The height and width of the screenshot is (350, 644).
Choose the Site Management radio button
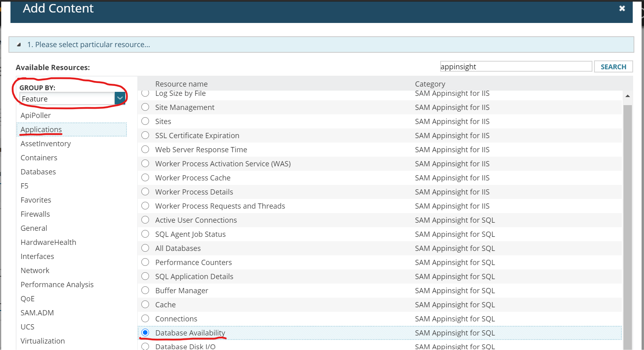click(x=145, y=107)
